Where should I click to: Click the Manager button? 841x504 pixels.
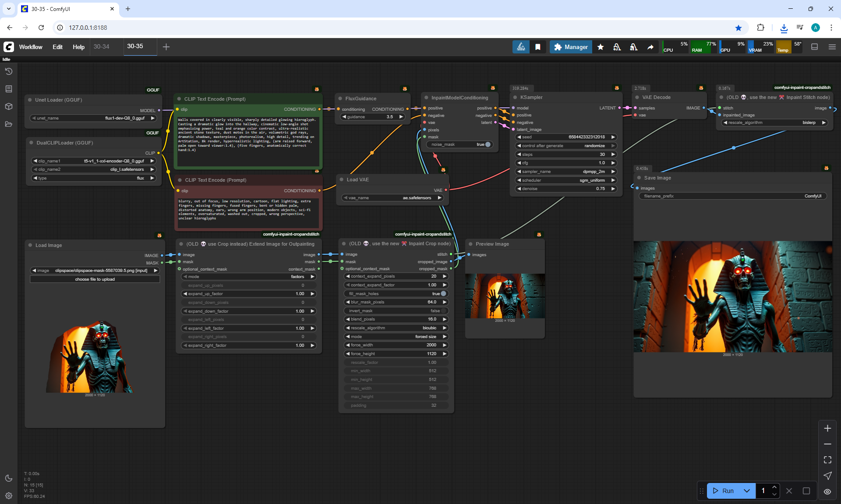(571, 47)
